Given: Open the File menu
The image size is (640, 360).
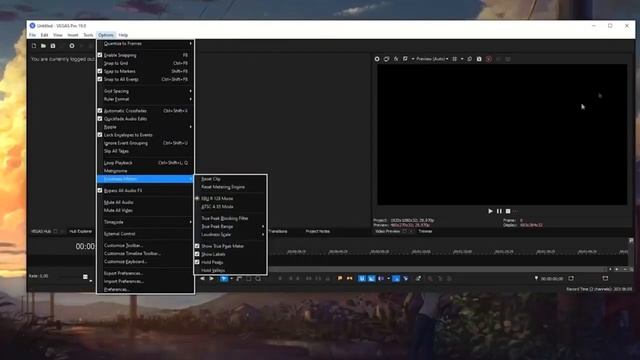Looking at the screenshot, I should [32, 35].
